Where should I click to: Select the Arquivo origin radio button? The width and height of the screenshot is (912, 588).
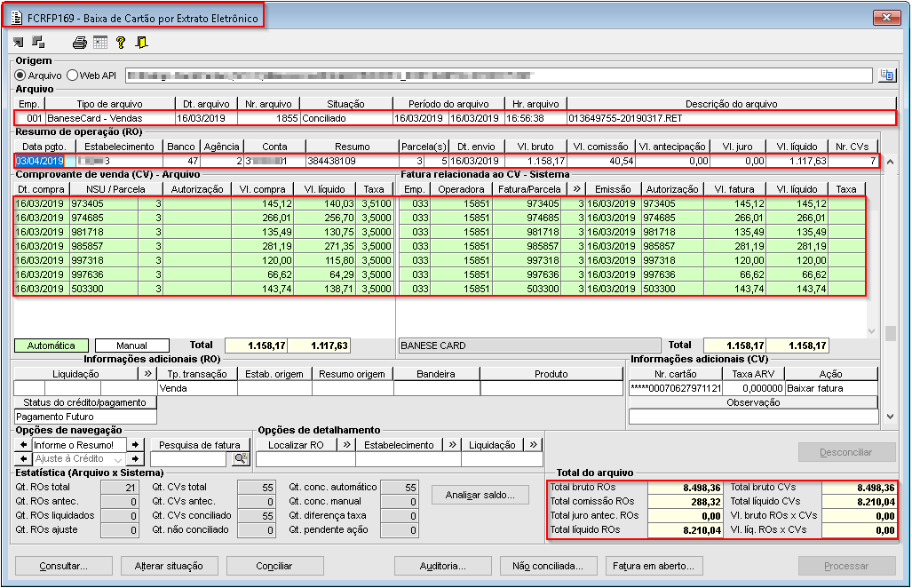pos(20,75)
